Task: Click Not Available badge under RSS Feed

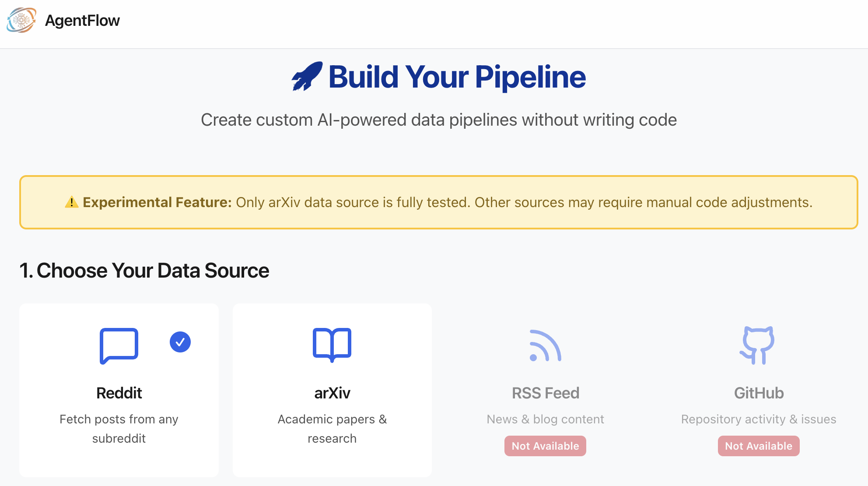Action: [x=545, y=446]
